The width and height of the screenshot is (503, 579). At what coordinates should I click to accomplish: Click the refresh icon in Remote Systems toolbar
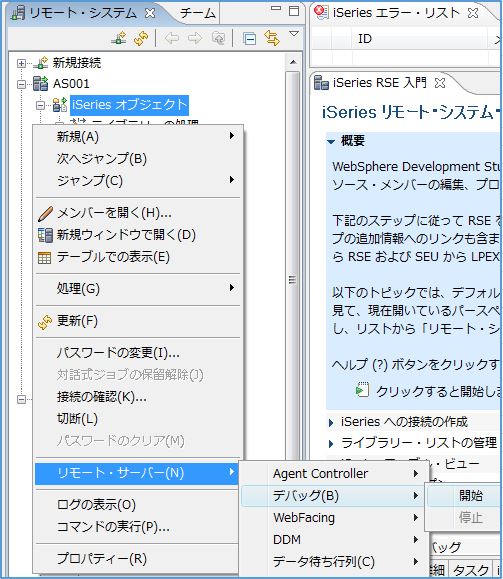click(x=141, y=38)
